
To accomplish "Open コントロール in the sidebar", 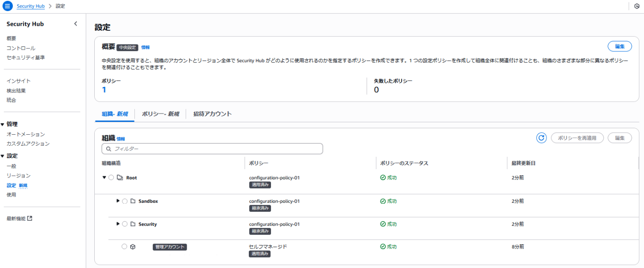I will (21, 48).
